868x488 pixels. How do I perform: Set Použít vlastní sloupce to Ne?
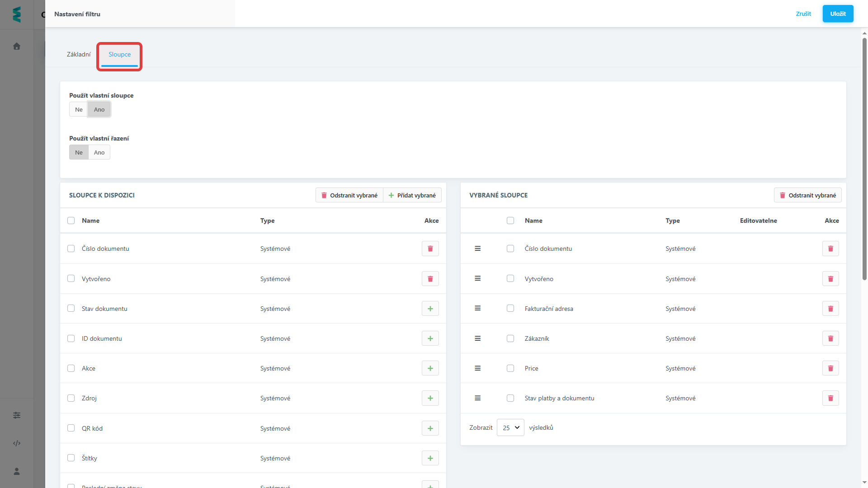tap(79, 109)
